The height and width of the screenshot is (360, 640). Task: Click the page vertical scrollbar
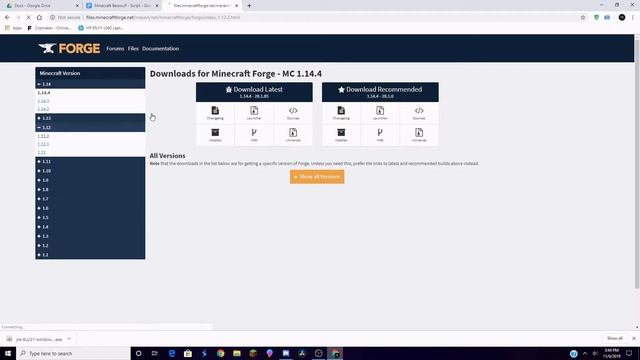[x=637, y=164]
